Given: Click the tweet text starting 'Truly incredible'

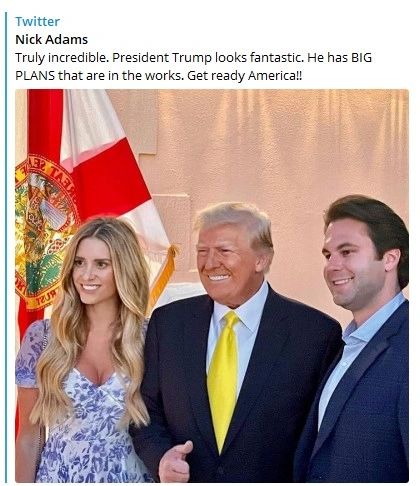Looking at the screenshot, I should (x=193, y=67).
